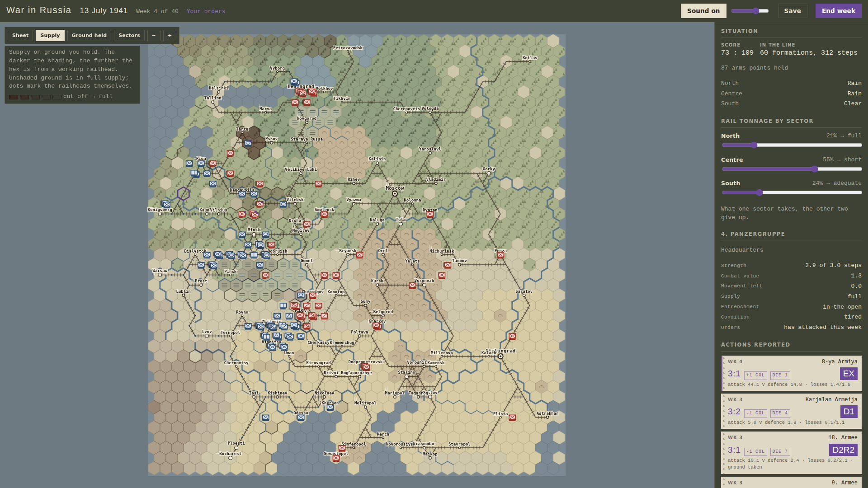Set South rail tonnage slider
The width and height of the screenshot is (868, 488).
(792, 192)
